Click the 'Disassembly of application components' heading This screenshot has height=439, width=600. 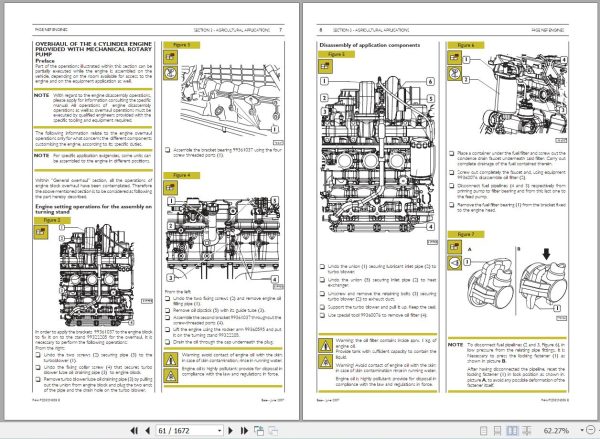pyautogui.click(x=370, y=45)
